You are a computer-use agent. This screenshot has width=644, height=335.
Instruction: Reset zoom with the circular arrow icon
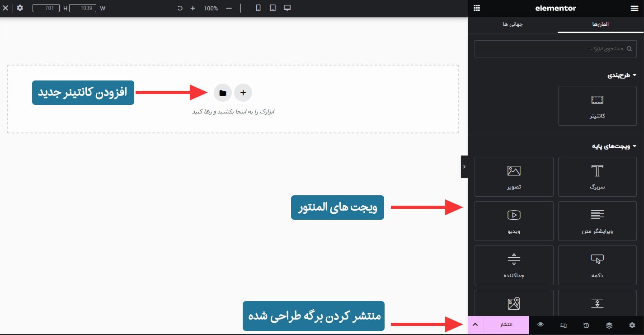[x=180, y=8]
